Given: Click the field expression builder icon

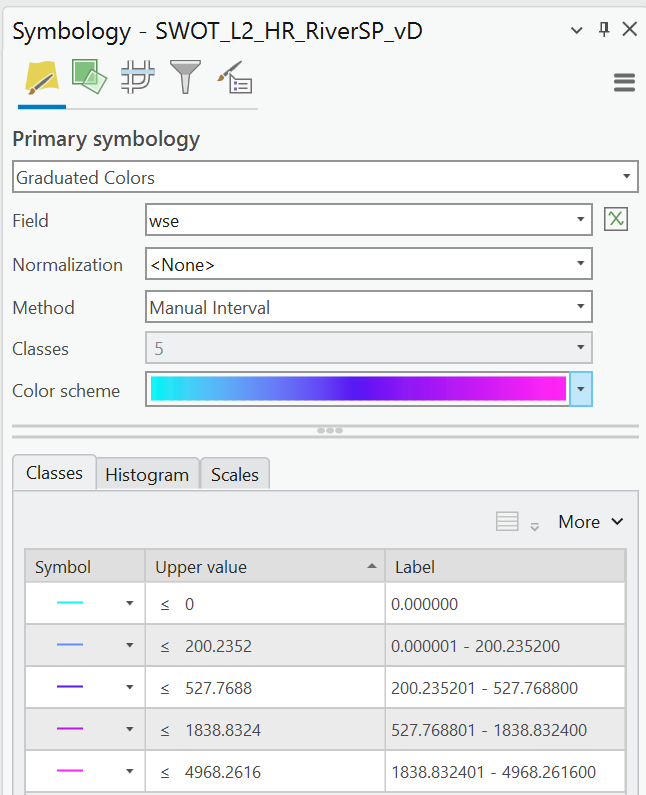Looking at the screenshot, I should [616, 220].
